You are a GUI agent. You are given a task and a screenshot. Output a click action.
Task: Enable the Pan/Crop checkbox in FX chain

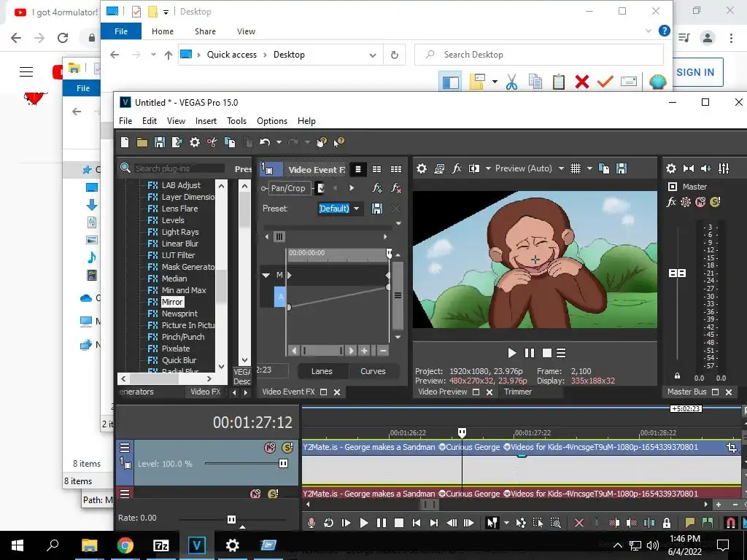pyautogui.click(x=321, y=188)
